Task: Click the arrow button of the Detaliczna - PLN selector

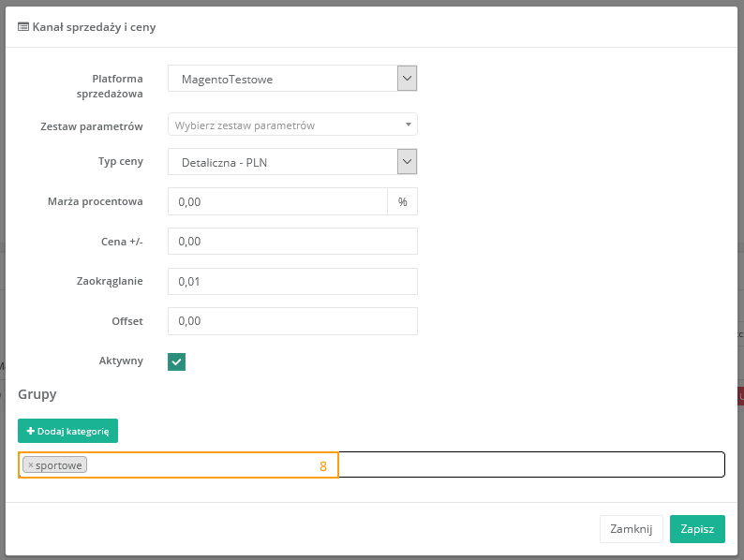Action: [407, 162]
